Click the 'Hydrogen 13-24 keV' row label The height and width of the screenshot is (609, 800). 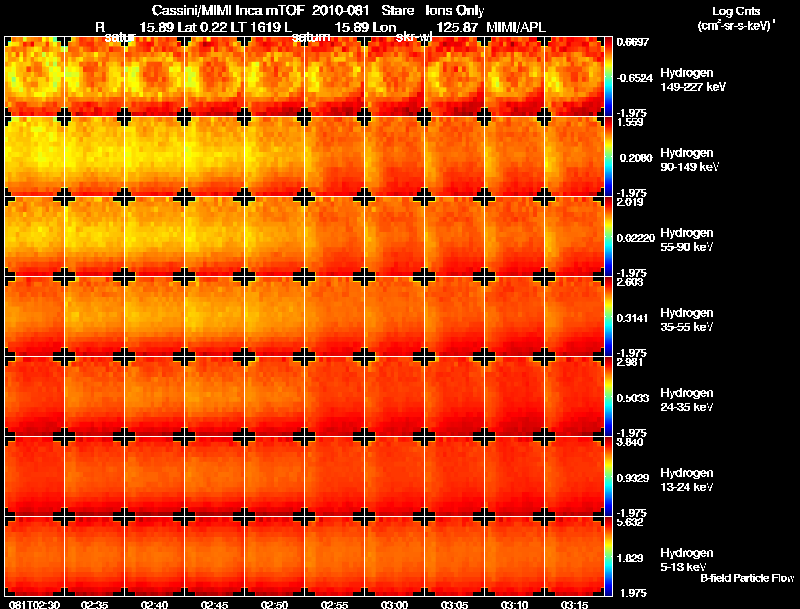(686, 480)
